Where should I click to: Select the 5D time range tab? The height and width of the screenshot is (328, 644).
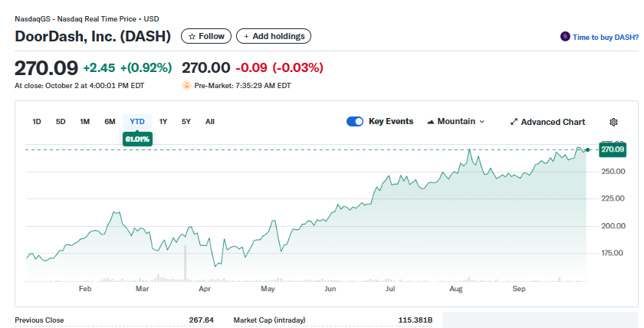pos(61,122)
